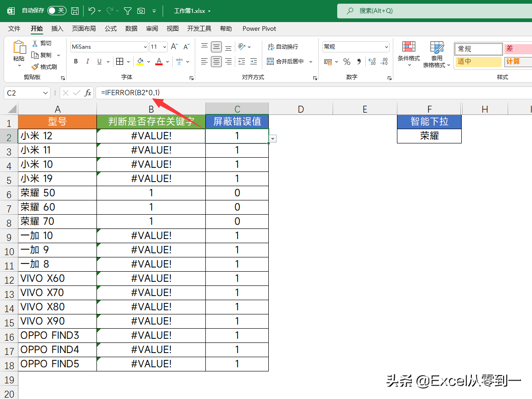This screenshot has width=532, height=399.
Task: Switch to the 公式 Formulas tab
Action: tap(111, 28)
